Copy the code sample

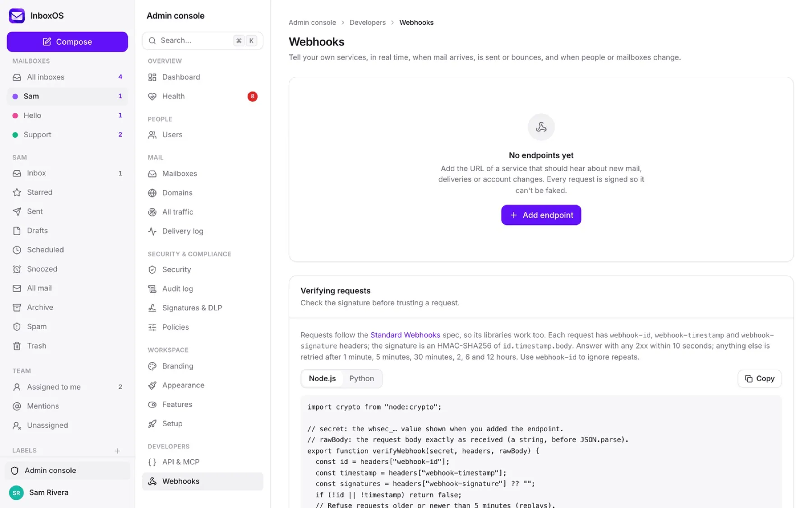[760, 378]
